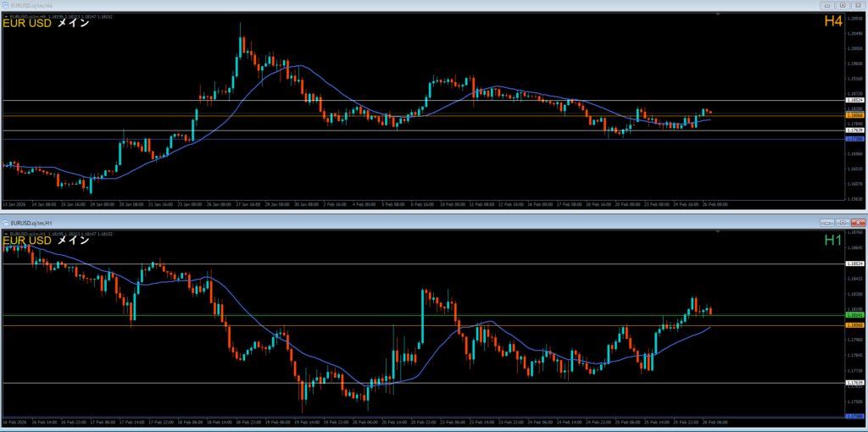Click '13 Jan 2026' on H4 time axis
868x432 pixels.
[13, 204]
